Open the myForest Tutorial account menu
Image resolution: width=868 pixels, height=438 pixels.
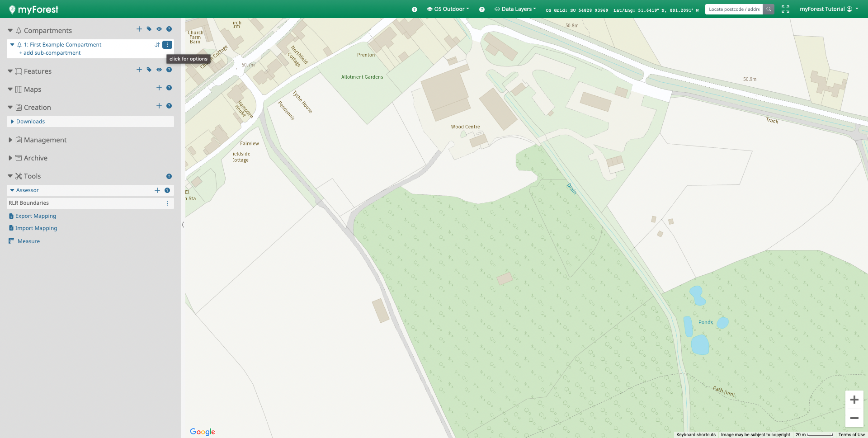(x=829, y=9)
